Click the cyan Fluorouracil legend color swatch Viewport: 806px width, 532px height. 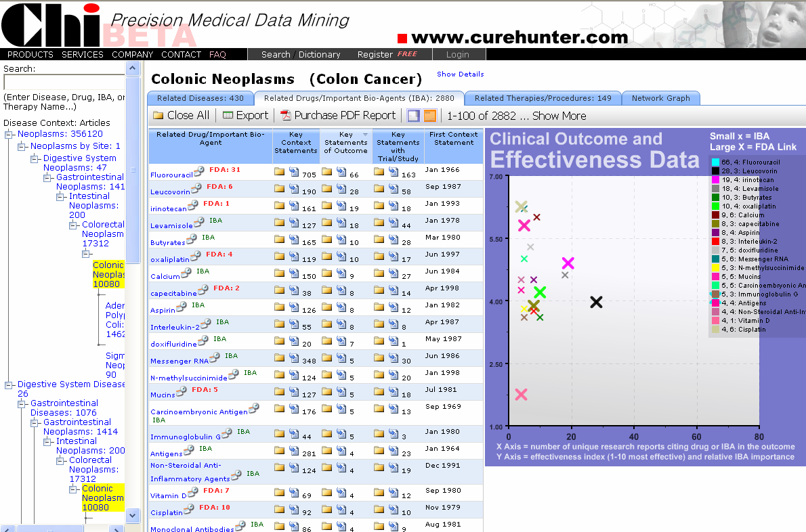715,162
